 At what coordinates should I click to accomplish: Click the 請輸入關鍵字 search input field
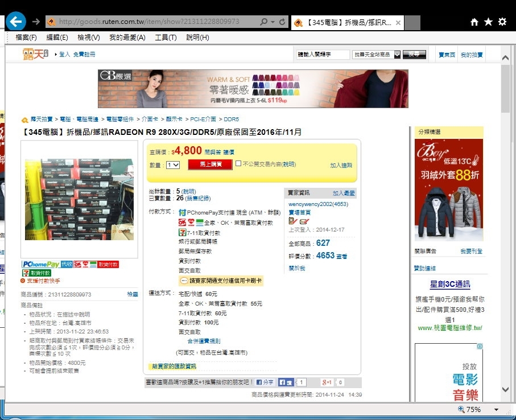pyautogui.click(x=323, y=55)
